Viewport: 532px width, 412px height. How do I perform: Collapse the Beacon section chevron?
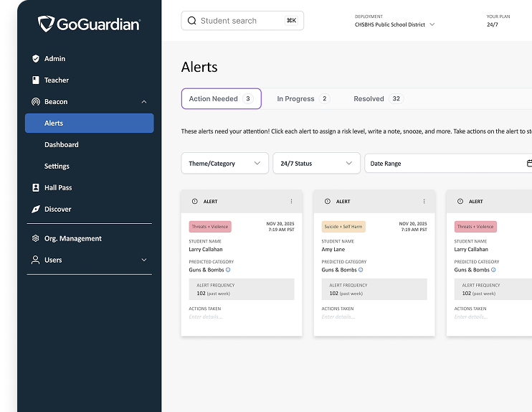tap(144, 101)
